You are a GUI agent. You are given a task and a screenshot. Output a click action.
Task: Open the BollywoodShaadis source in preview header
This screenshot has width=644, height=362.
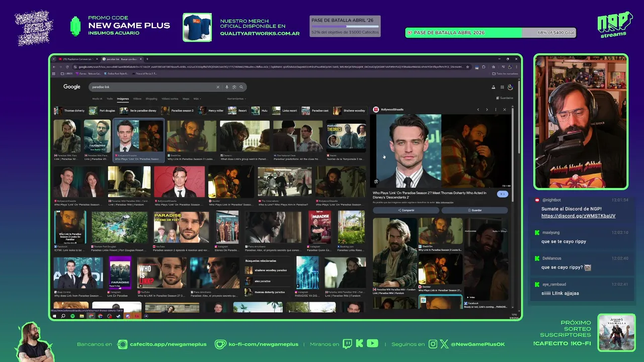pyautogui.click(x=388, y=110)
